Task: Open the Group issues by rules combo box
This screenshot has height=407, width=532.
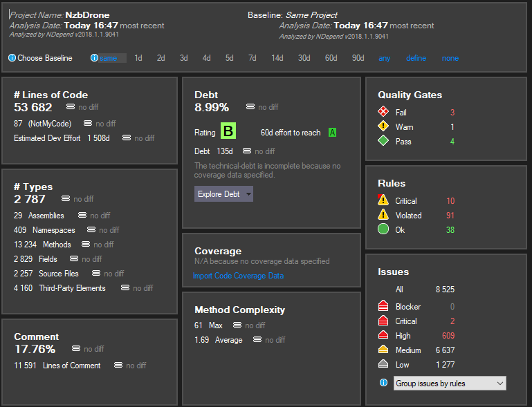Action: (x=450, y=384)
